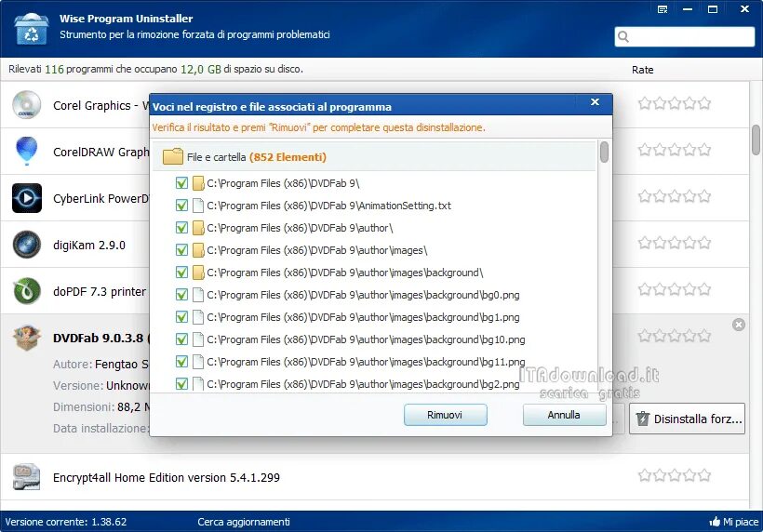Select the bg2.png file path row
This screenshot has height=532, width=763.
(x=363, y=384)
